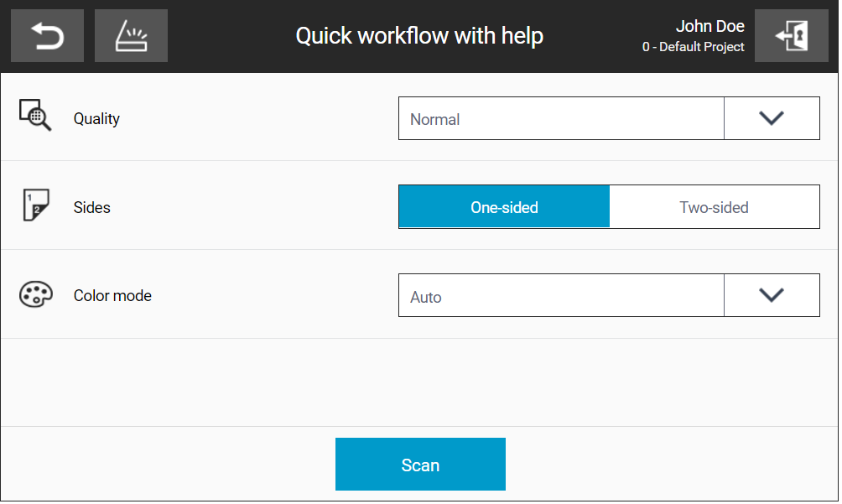Click the back arrow icon

(x=47, y=35)
